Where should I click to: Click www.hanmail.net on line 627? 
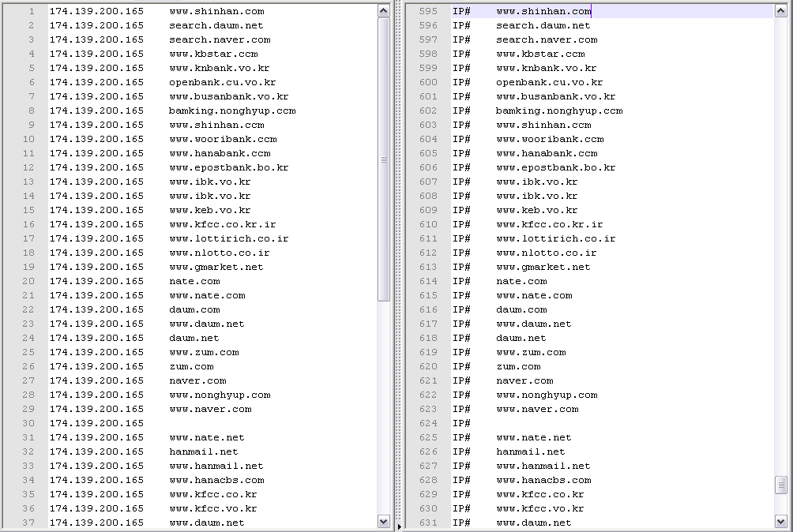tap(543, 466)
